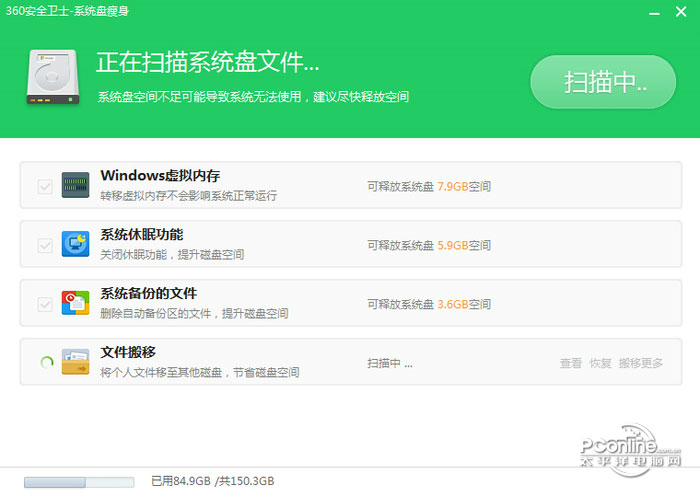Screen dimensions: 700x497
Task: Click the system hibernation monitor icon
Action: coord(75,244)
